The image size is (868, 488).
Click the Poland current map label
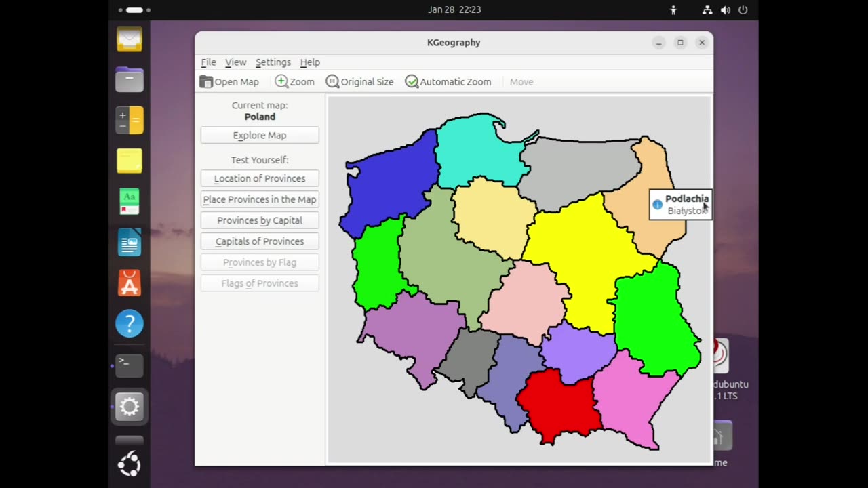tap(260, 117)
